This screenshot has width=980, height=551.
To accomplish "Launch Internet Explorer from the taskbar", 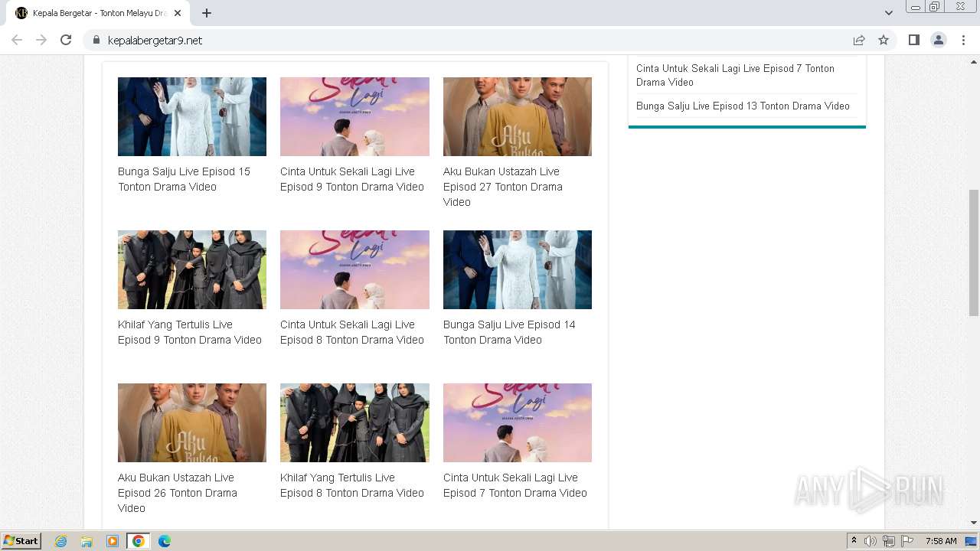I will click(x=61, y=541).
